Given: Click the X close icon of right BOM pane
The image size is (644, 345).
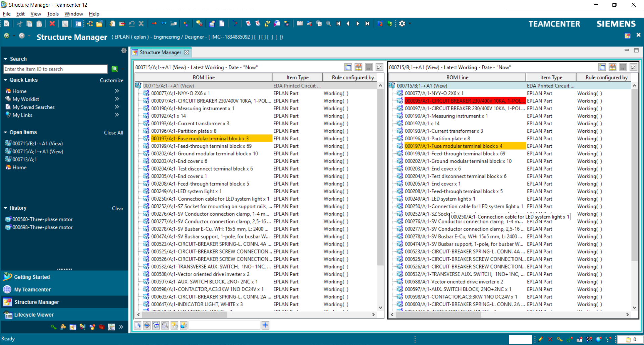Looking at the screenshot, I should point(633,67).
